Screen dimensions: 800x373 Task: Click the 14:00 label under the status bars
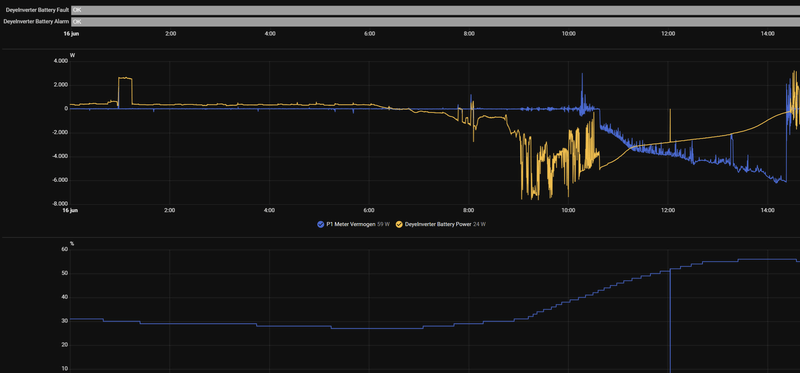[767, 34]
